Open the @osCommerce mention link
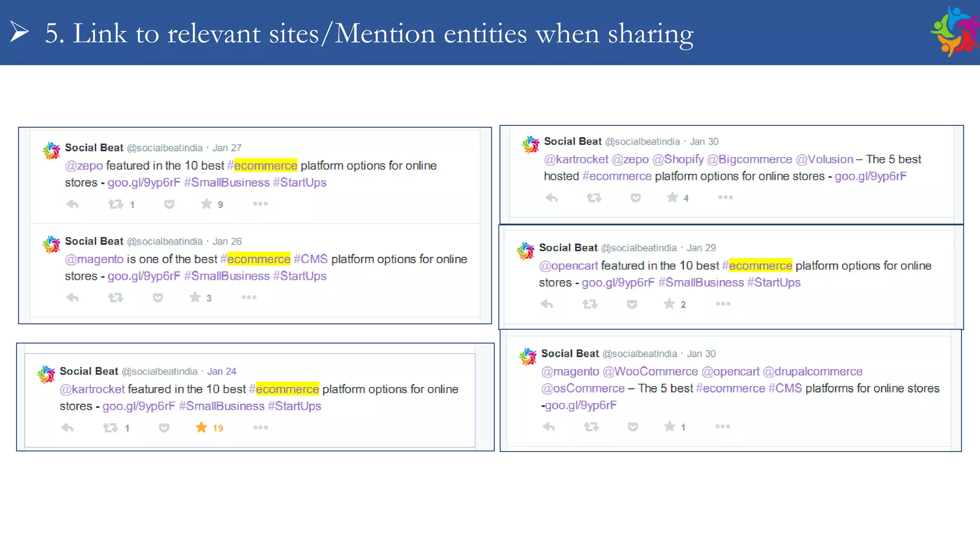This screenshot has height=551, width=980. 583,388
